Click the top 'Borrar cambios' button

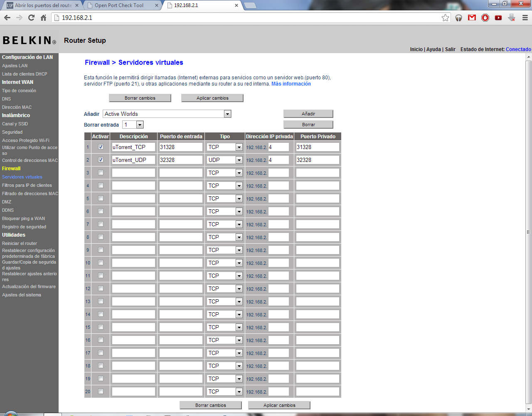click(x=140, y=98)
